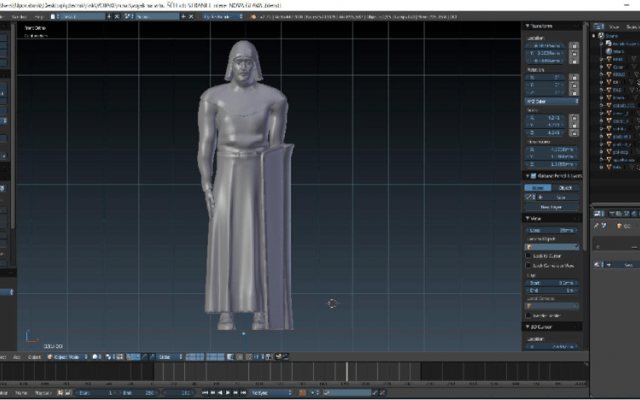Open the XYZ Euler rotation mode dropdown
640x400 pixels.
551,101
